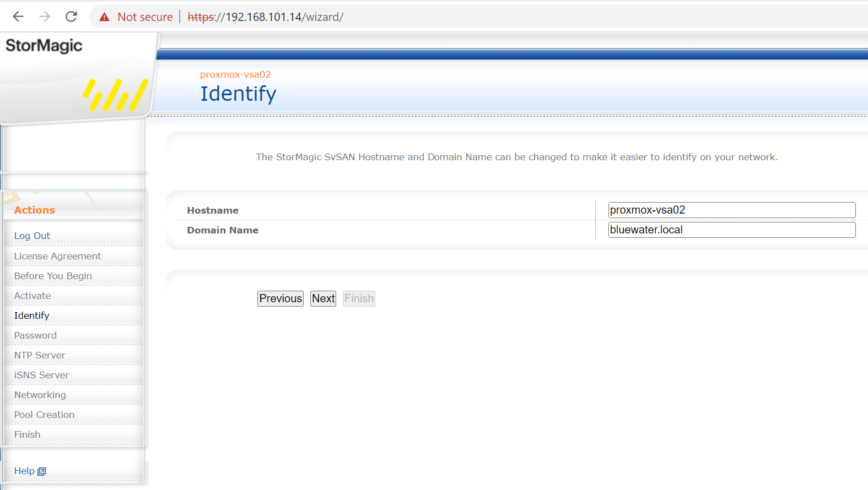Click the Not secure warning triangle icon

[x=104, y=17]
